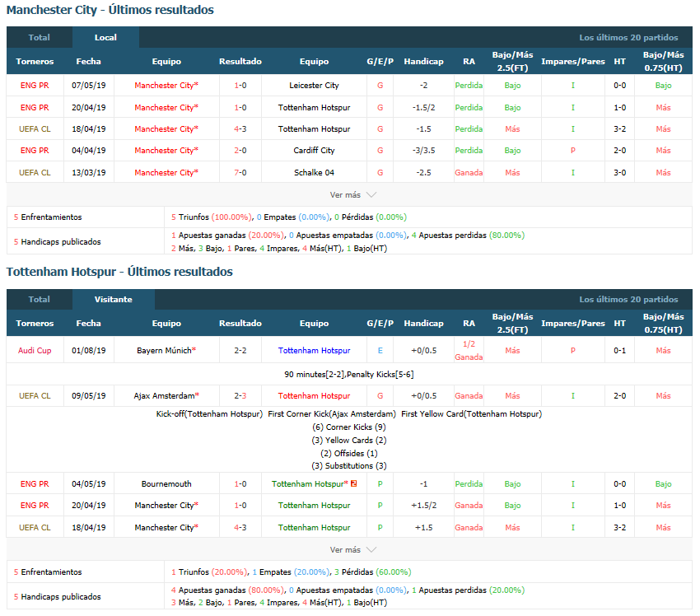
Task: Click ENG PR label on 04/04/19 row
Action: (35, 151)
